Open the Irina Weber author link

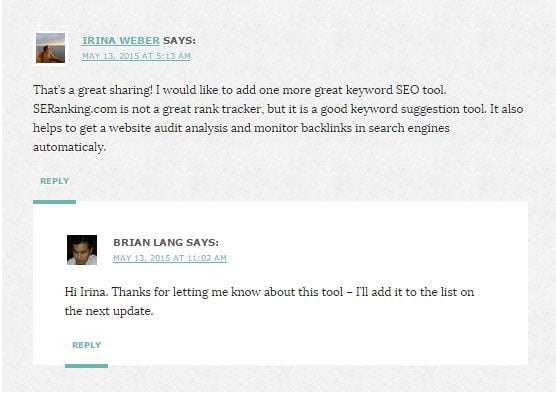[x=121, y=41]
